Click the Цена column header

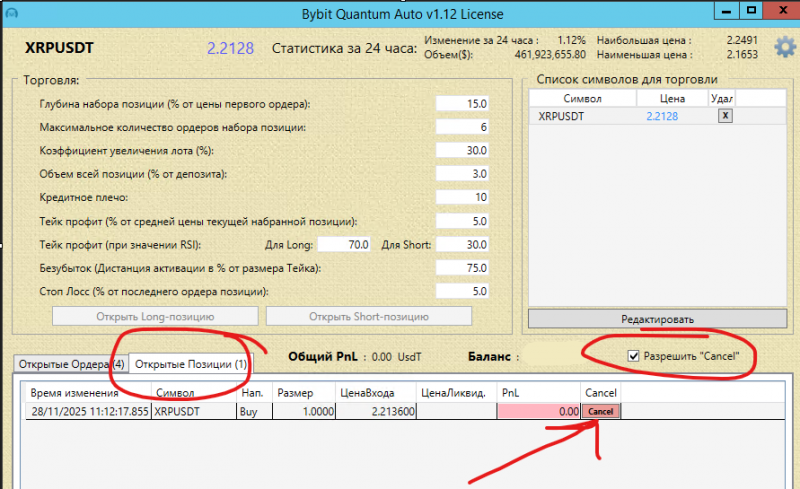point(672,98)
